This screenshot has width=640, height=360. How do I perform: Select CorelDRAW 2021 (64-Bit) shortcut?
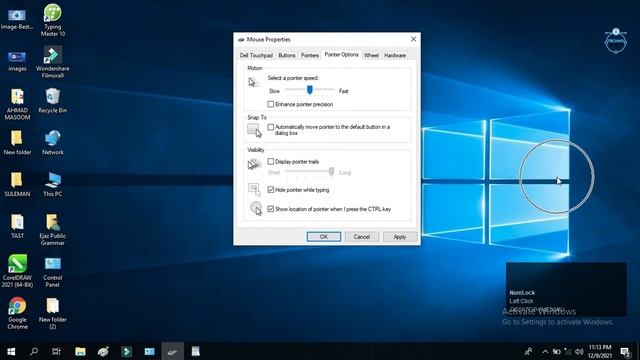(17, 271)
